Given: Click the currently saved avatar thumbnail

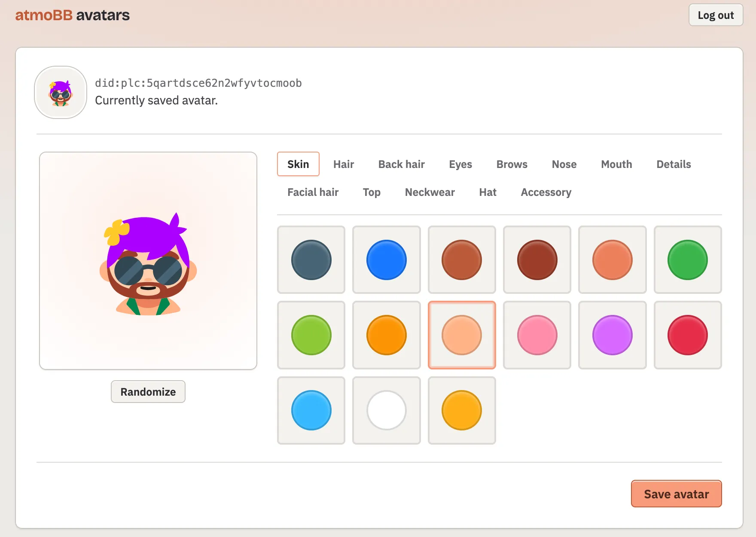Looking at the screenshot, I should [61, 92].
